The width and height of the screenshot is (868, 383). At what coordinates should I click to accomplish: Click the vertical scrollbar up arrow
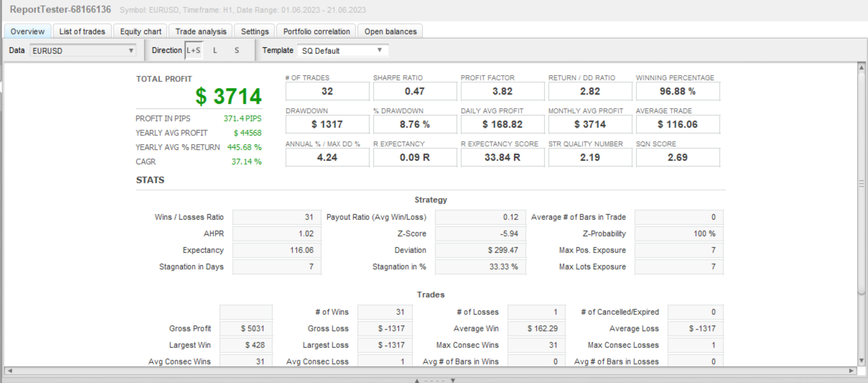click(861, 67)
